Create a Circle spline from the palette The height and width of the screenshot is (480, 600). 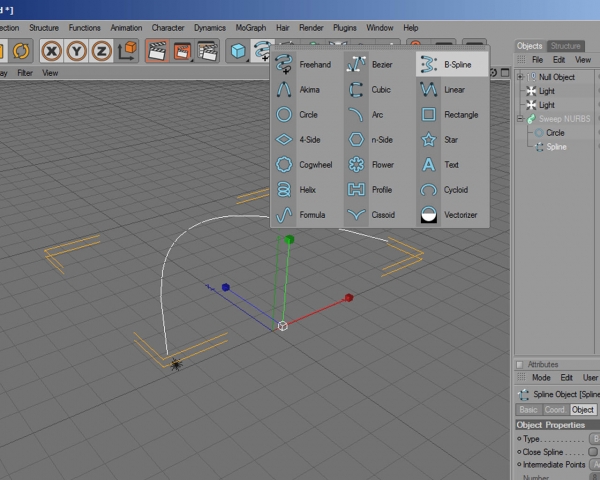pyautogui.click(x=305, y=114)
